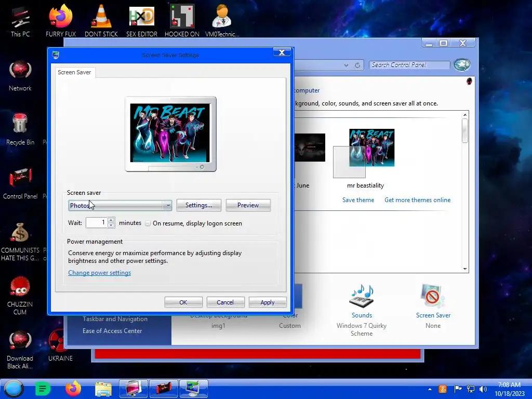Viewport: 532px width, 399px height.
Task: Click OK in Screen Saver Settings
Action: click(183, 302)
